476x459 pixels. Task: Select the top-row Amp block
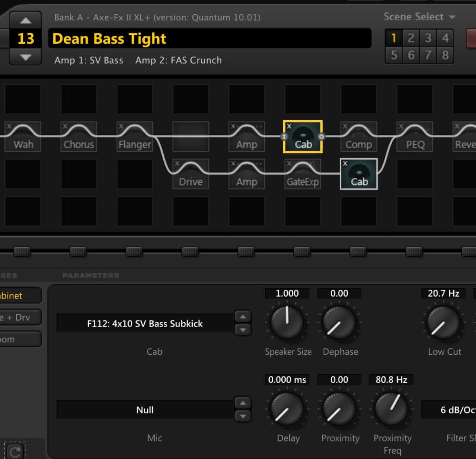[x=247, y=137]
